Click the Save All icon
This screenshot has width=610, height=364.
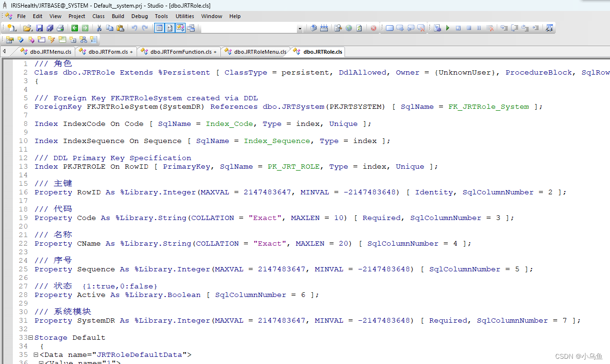pos(50,28)
